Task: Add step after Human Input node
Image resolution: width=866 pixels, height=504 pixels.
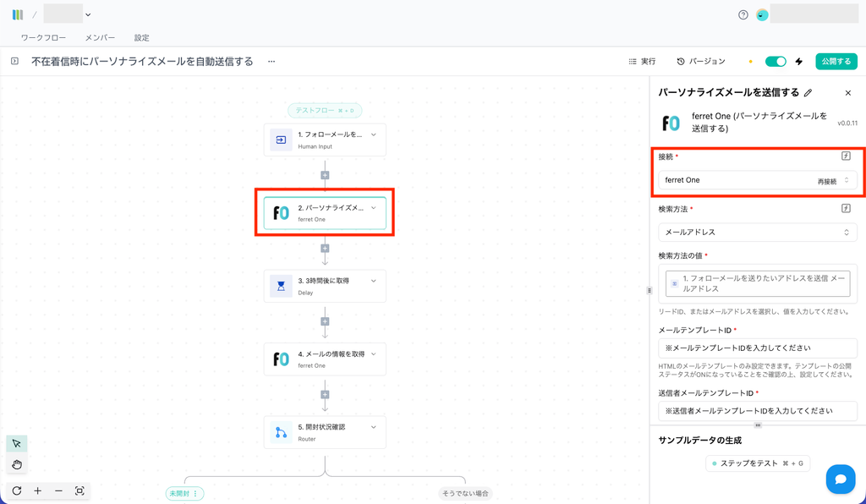Action: click(x=325, y=175)
